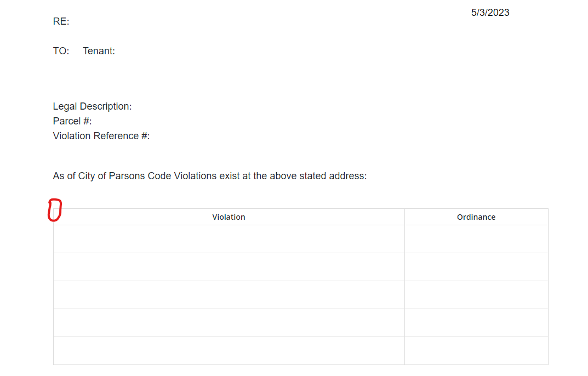Click the RE: label
The image size is (588, 376).
[61, 22]
